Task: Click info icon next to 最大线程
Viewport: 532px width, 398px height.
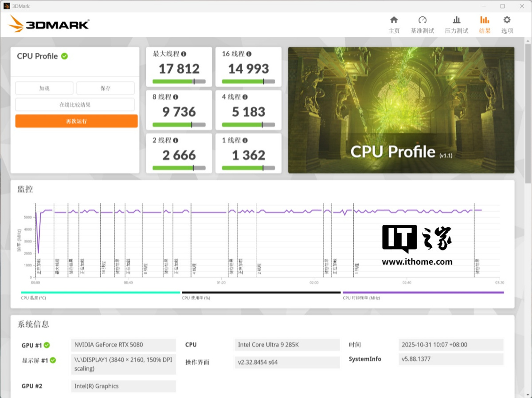Action: click(184, 54)
